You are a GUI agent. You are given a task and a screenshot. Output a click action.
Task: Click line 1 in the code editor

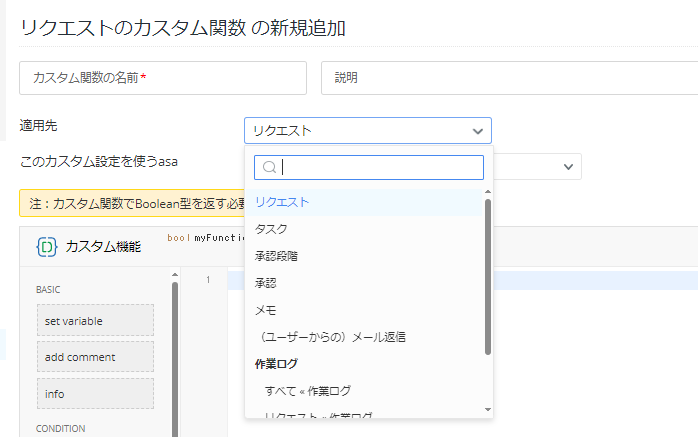tap(450, 280)
